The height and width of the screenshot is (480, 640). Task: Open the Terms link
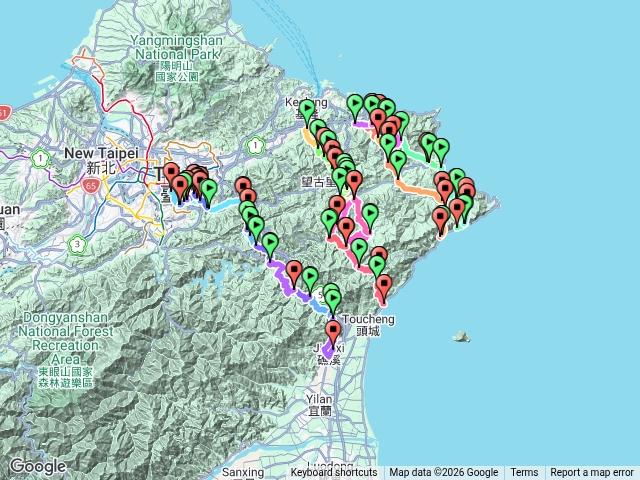pyautogui.click(x=524, y=472)
